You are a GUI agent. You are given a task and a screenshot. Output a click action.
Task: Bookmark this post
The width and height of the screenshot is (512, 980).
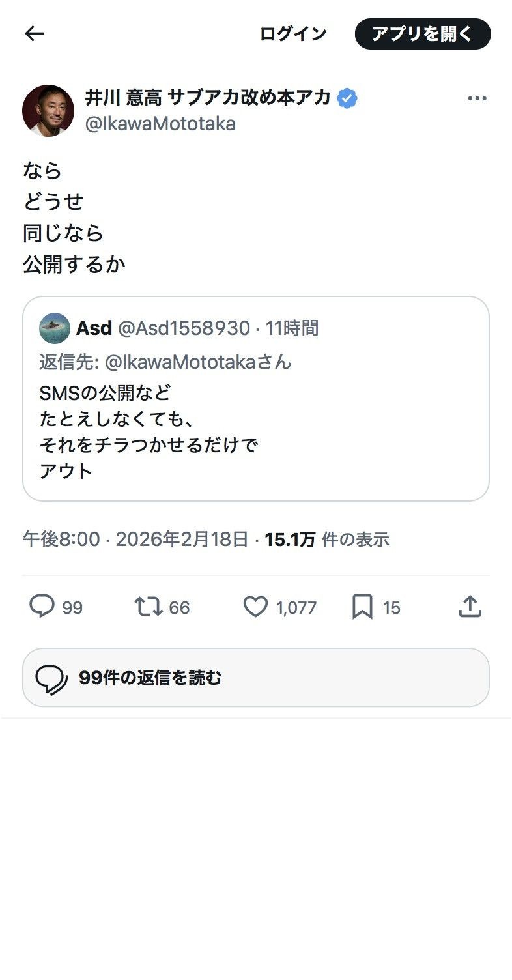(362, 607)
